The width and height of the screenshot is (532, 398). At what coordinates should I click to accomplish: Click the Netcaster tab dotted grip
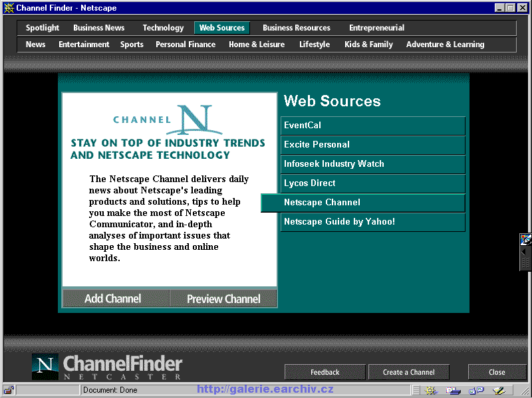coord(525,262)
